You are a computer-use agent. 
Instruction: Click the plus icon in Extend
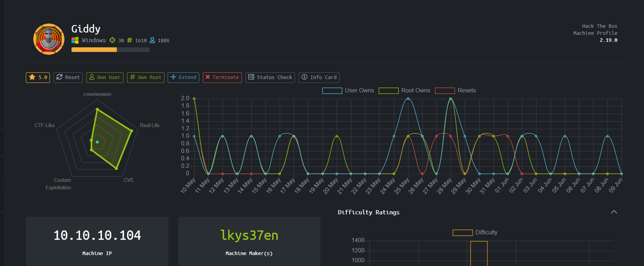(x=174, y=77)
